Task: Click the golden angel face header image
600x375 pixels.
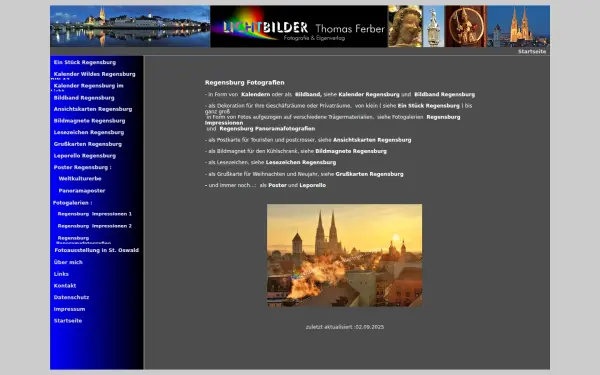Action: (x=405, y=26)
